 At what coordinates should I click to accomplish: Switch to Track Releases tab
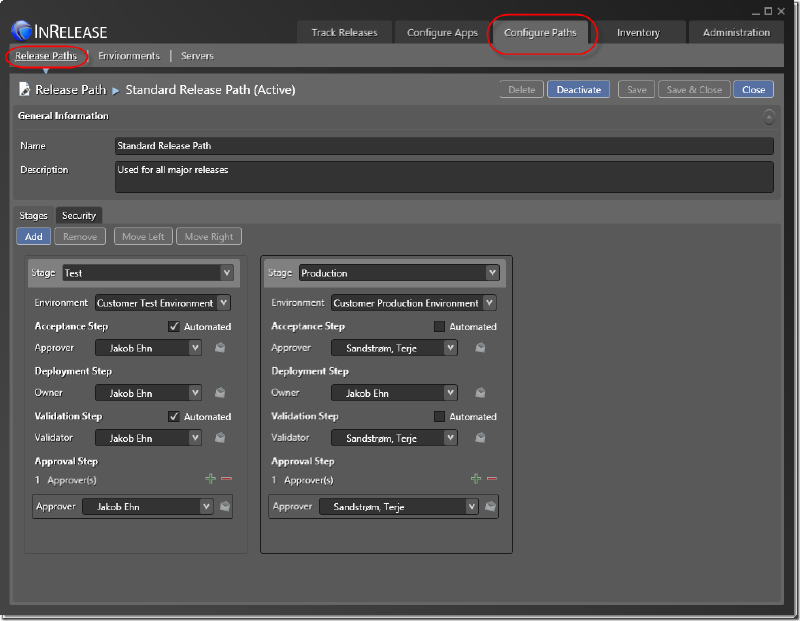point(344,32)
